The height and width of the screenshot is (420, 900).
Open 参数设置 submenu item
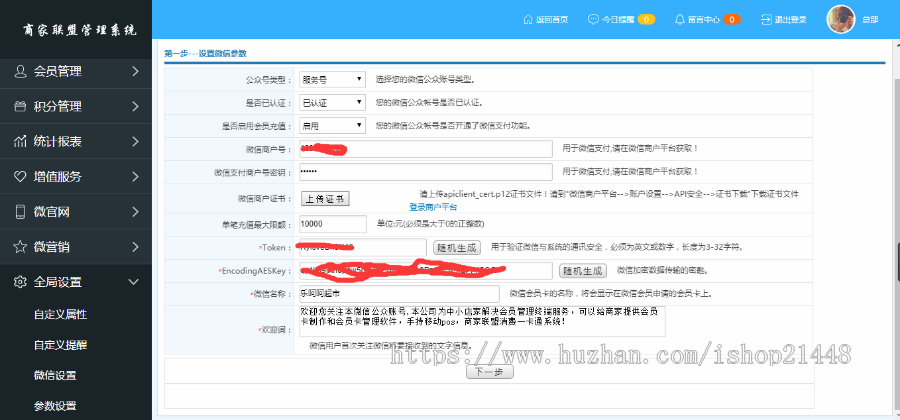tap(55, 406)
